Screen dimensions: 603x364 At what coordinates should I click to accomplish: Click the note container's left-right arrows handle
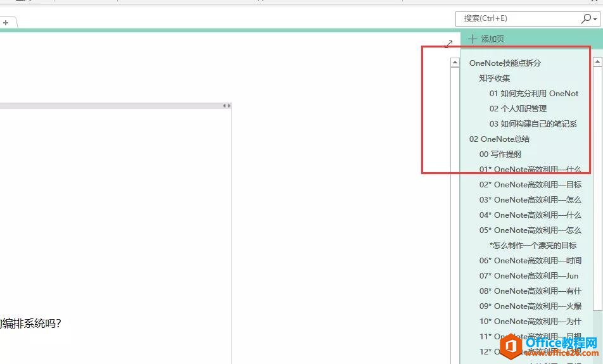pos(227,106)
